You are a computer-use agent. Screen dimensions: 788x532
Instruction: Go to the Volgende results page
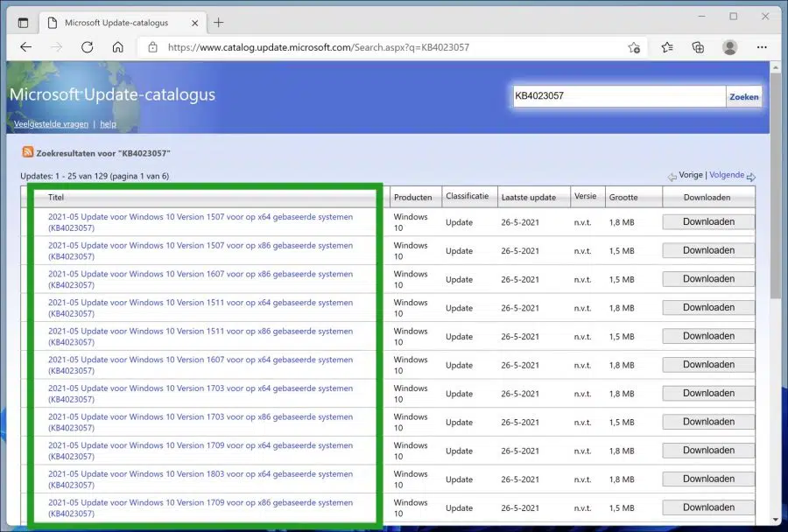pyautogui.click(x=727, y=175)
